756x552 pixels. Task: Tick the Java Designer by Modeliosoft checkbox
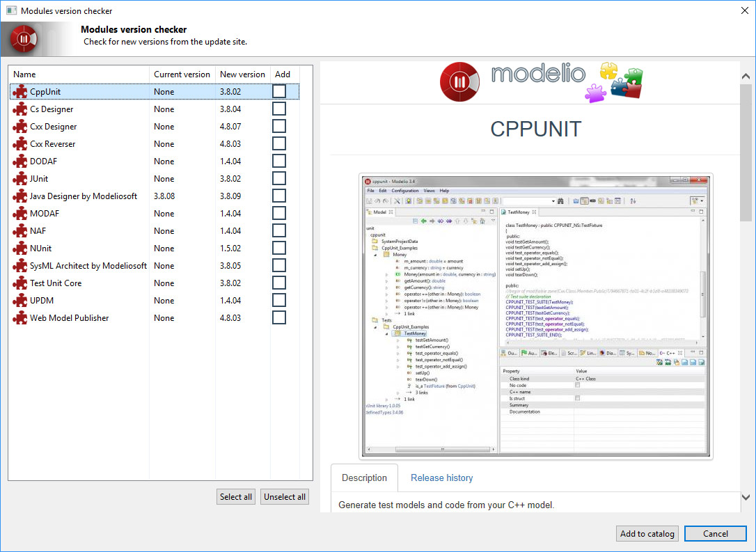(x=279, y=195)
